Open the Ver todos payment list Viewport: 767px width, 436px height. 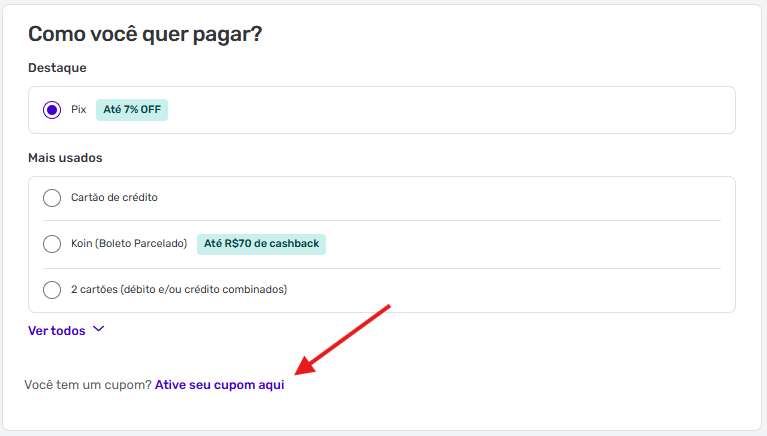coord(56,330)
